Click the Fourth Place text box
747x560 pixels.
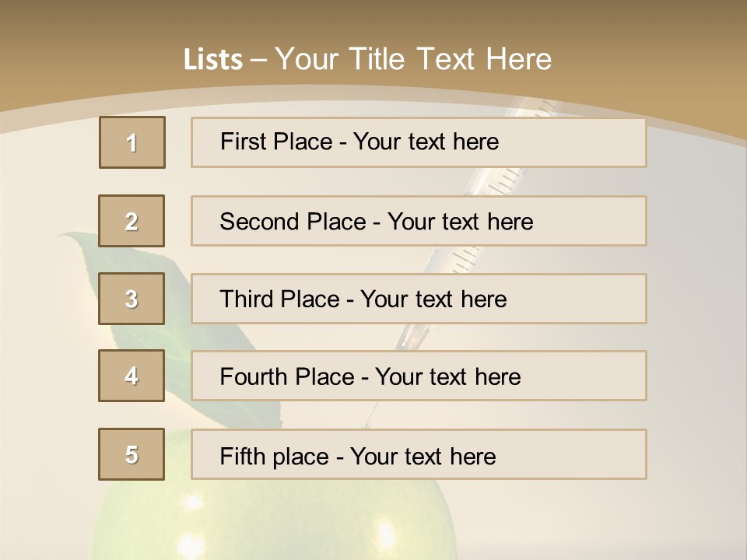pyautogui.click(x=419, y=376)
